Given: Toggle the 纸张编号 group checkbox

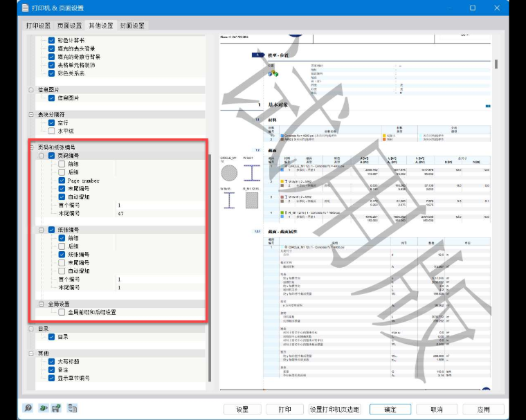Looking at the screenshot, I should tap(51, 230).
